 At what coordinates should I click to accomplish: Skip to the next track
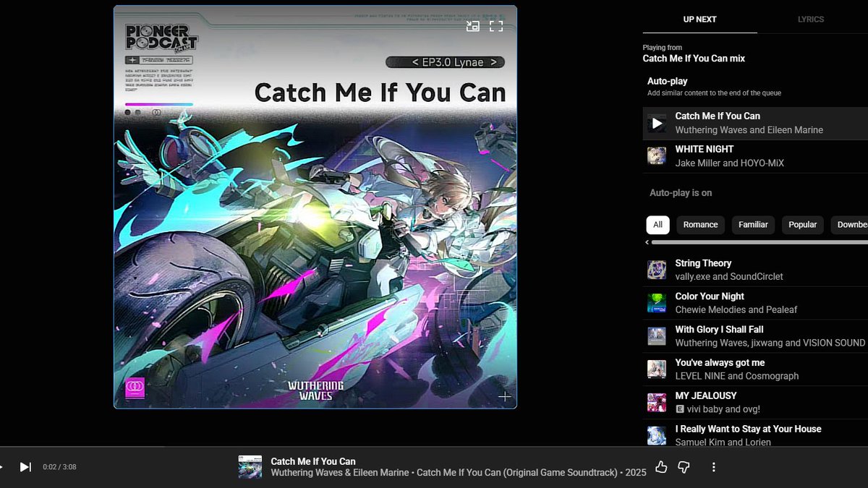[x=25, y=467]
